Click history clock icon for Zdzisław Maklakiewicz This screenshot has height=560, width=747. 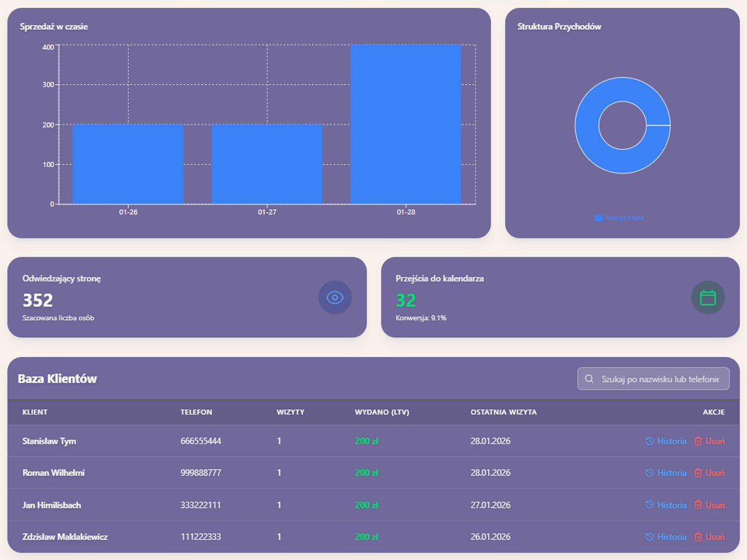pos(650,537)
